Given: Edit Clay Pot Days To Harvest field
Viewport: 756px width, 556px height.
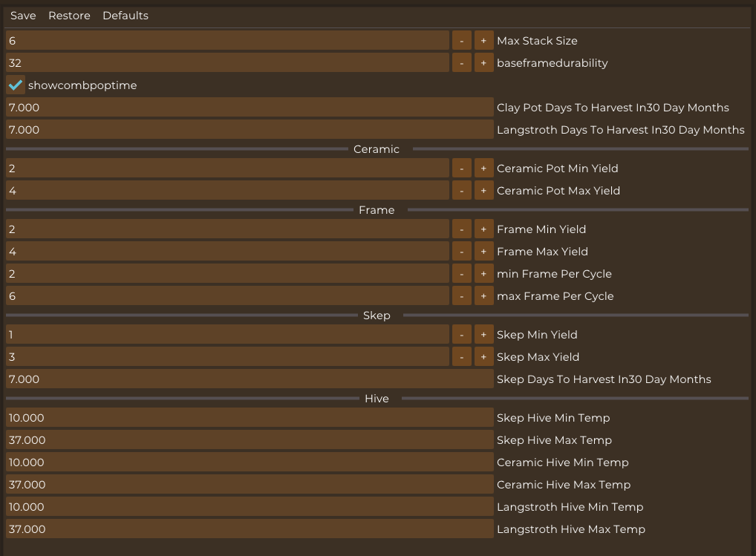Looking at the screenshot, I should [x=250, y=108].
